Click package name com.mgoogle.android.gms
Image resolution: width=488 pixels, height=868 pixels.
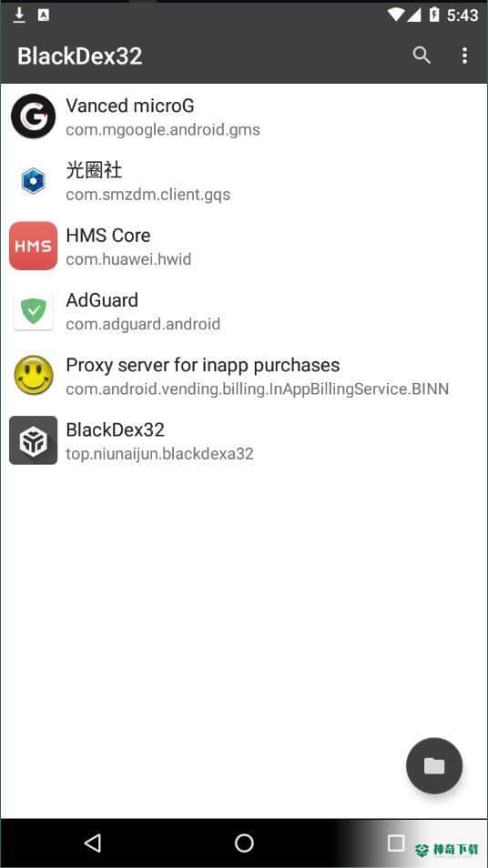click(163, 130)
